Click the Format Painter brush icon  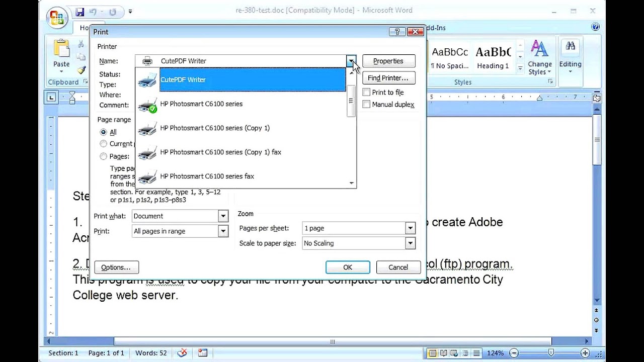[81, 70]
